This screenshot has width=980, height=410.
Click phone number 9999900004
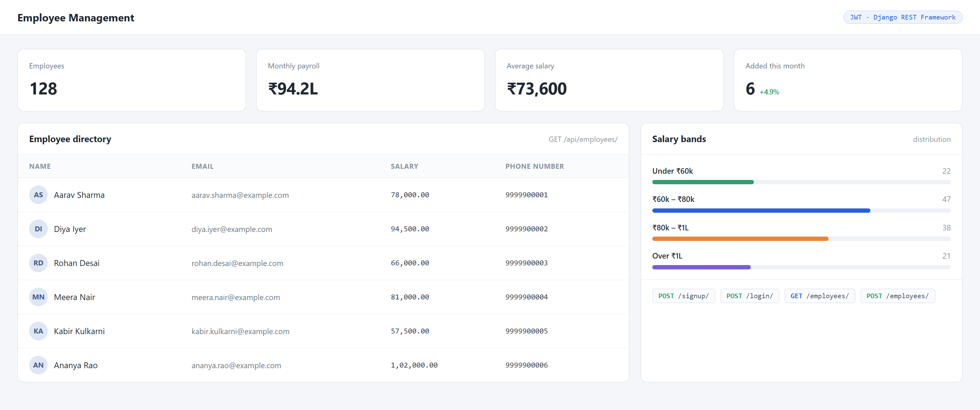tap(527, 297)
